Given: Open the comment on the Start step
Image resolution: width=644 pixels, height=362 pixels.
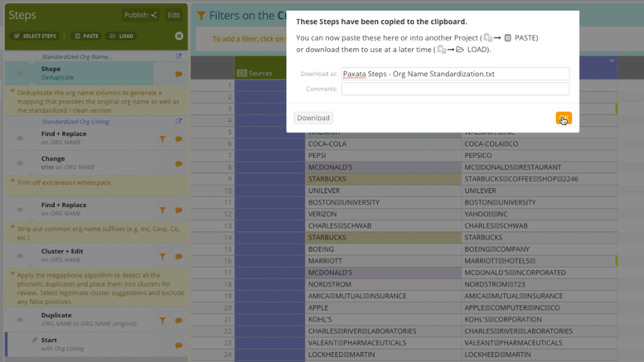Looking at the screenshot, I should (x=179, y=345).
